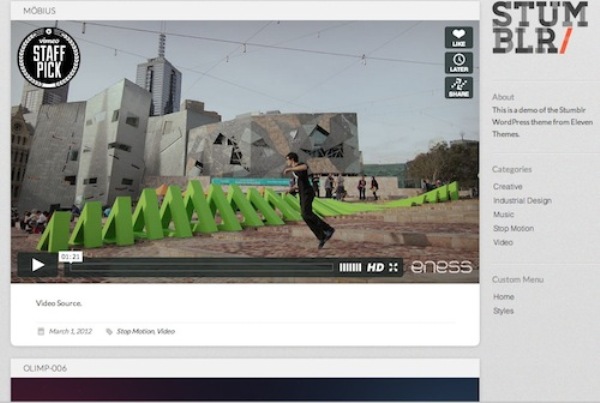Open the MÖBIUS post title

click(38, 11)
